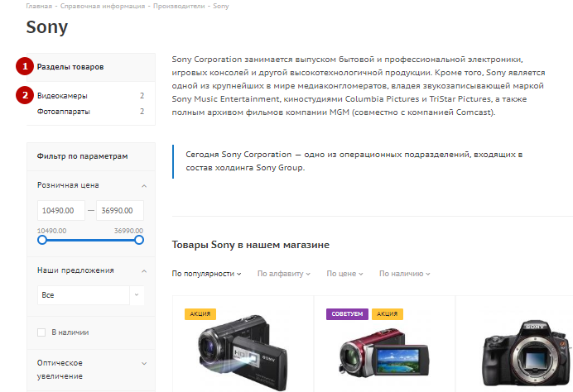Click the price slider track
Image resolution: width=573 pixels, height=392 pixels.
[x=90, y=240]
